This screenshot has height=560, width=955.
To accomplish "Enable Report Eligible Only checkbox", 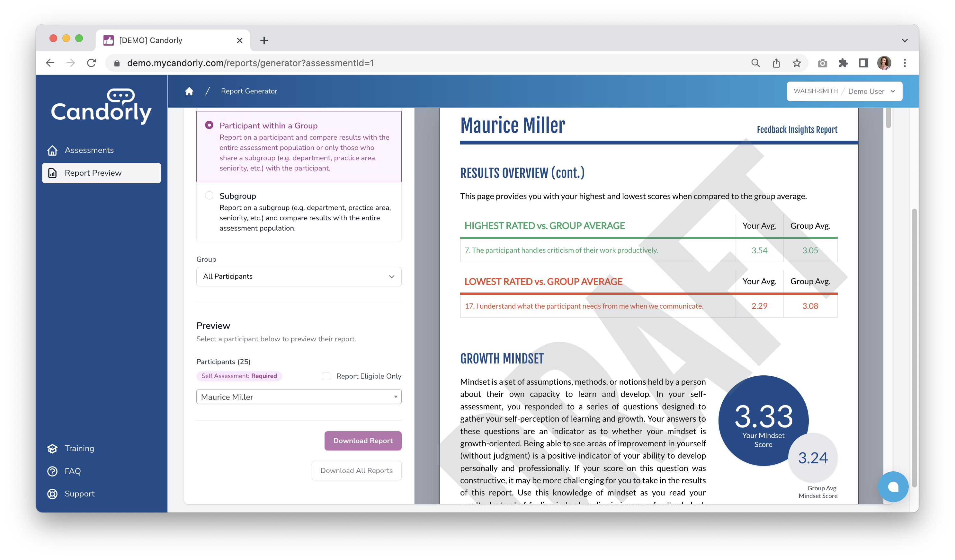I will pos(326,376).
